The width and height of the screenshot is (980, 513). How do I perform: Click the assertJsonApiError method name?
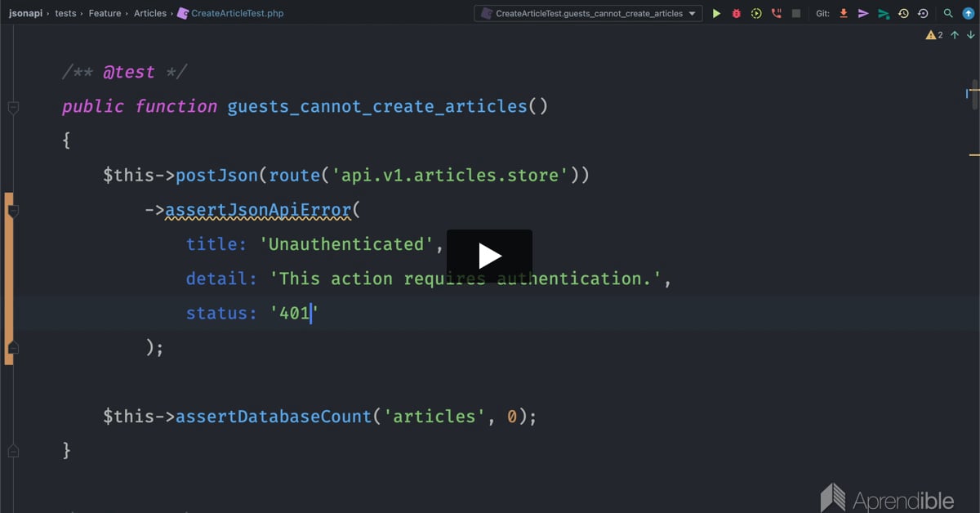coord(258,210)
